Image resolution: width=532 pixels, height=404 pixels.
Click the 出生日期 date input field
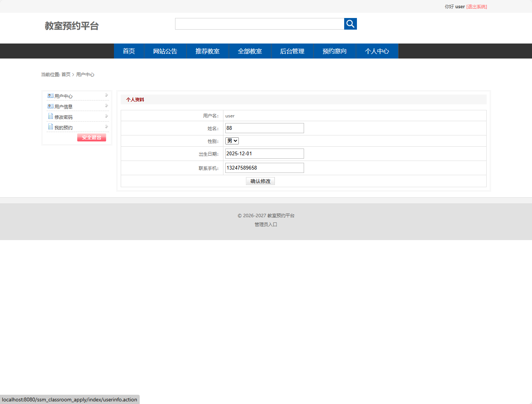click(x=264, y=153)
